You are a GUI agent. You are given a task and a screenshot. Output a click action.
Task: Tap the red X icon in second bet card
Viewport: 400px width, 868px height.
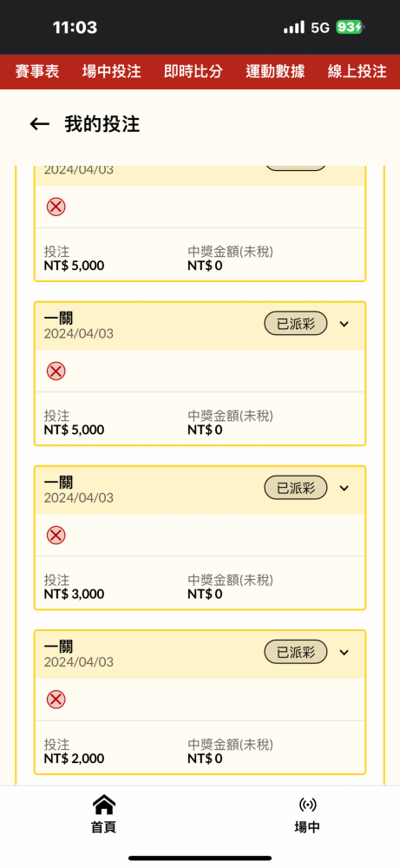pyautogui.click(x=56, y=371)
